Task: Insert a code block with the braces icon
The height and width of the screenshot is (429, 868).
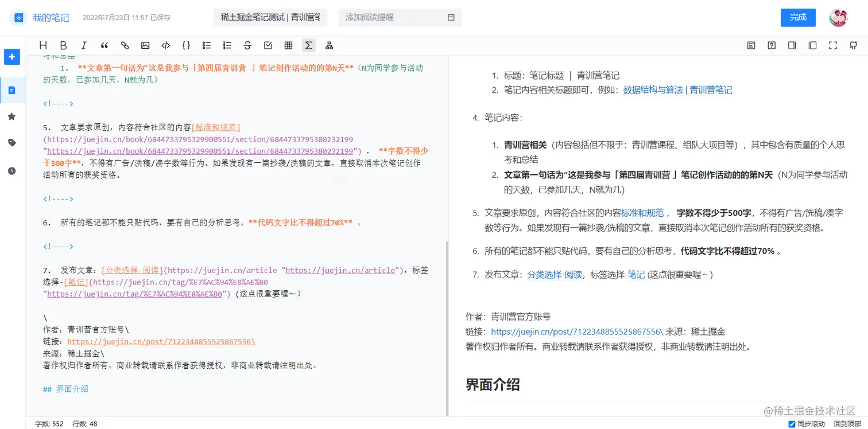Action: coord(186,45)
